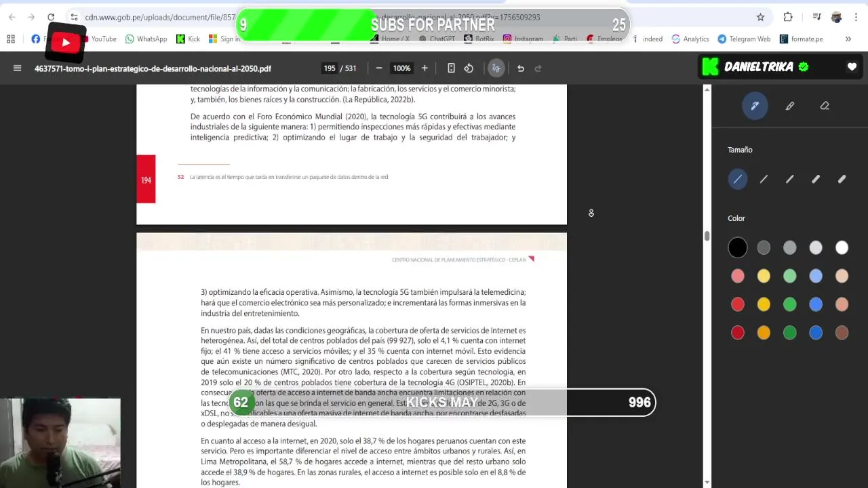Click the red page number 194 tab
Viewport: 868px width, 488px height.
click(146, 180)
